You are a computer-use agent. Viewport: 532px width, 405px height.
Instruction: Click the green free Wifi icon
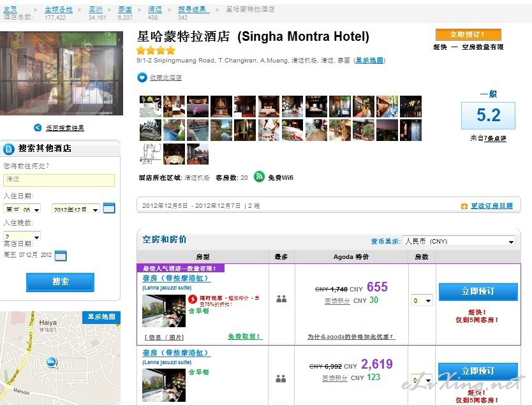point(259,177)
